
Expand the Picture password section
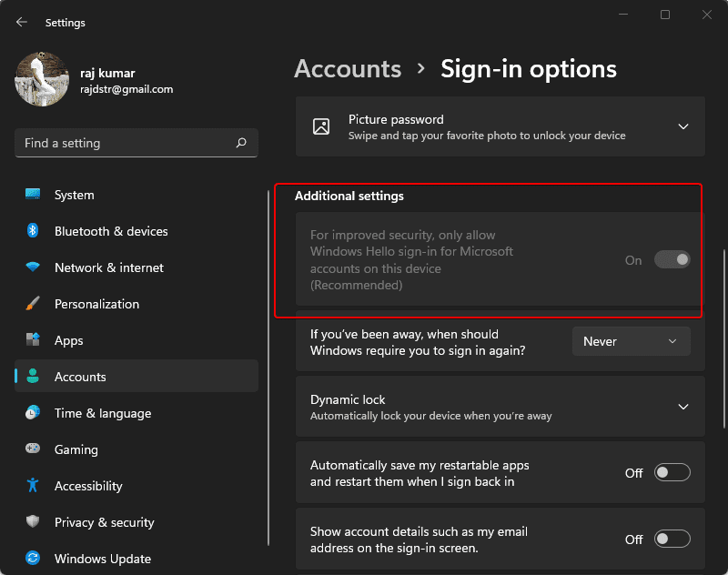pyautogui.click(x=683, y=126)
